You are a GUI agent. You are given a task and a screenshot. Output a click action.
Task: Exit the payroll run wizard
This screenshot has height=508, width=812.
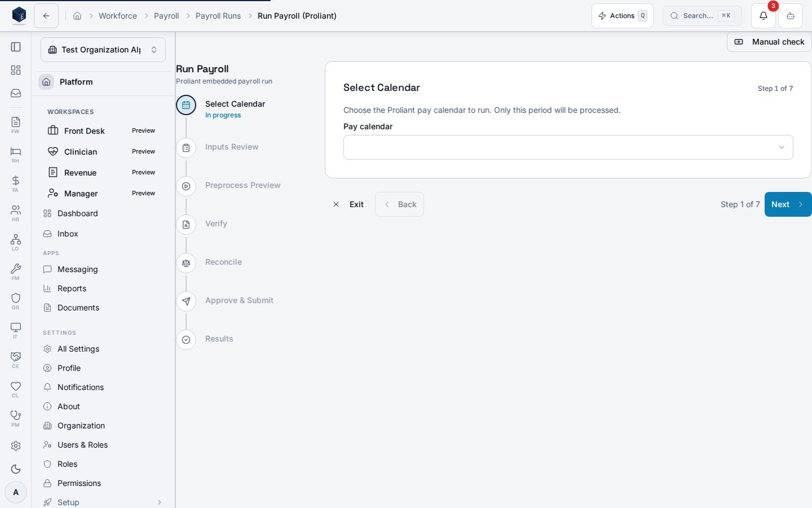[348, 204]
